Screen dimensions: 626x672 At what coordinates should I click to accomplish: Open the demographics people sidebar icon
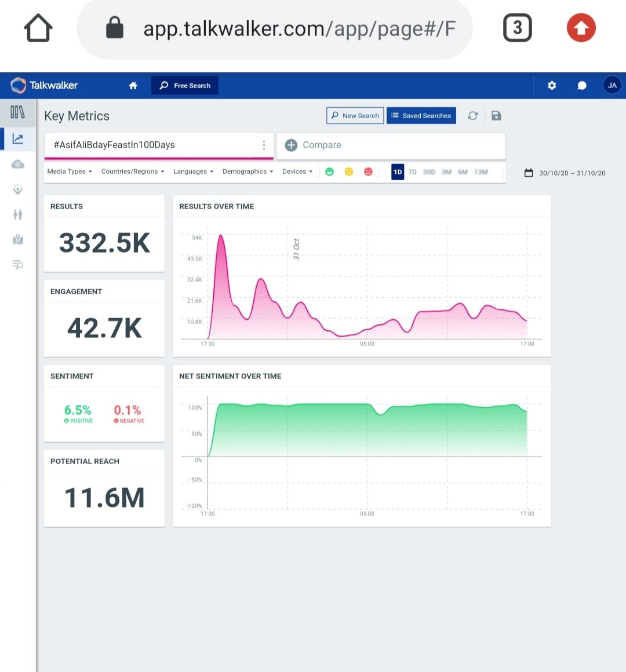coord(17,214)
